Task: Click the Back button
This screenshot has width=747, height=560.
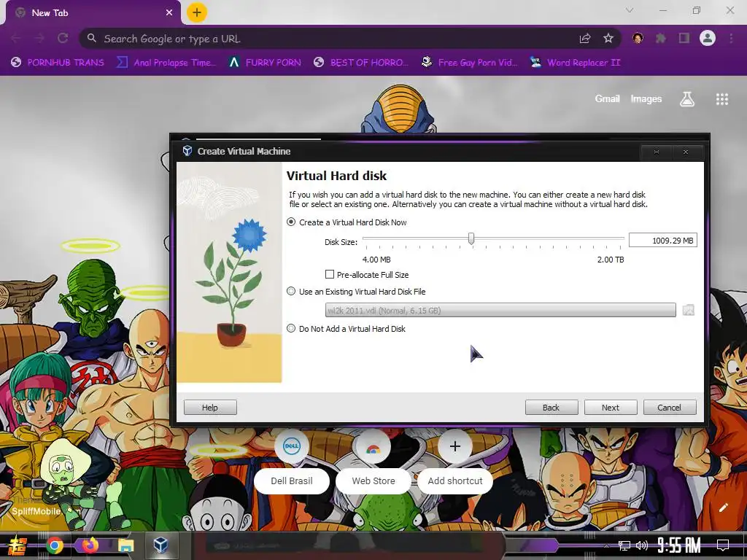Action: coord(551,407)
